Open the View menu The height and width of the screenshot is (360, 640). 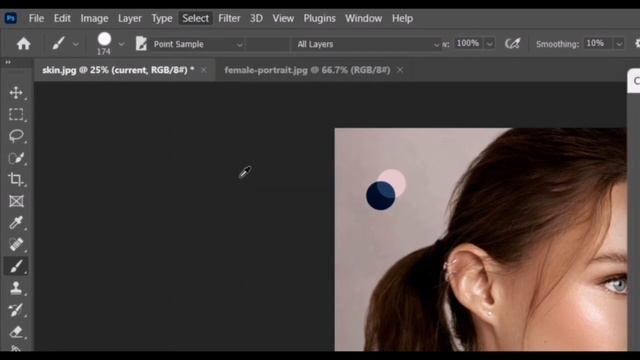(x=283, y=18)
